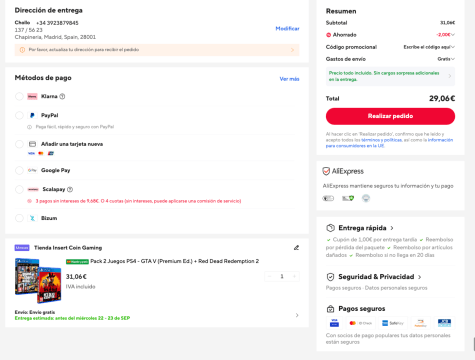Screen dimensions: 475x360
Task: Click the warning icon in address update notice
Action: (x=22, y=50)
